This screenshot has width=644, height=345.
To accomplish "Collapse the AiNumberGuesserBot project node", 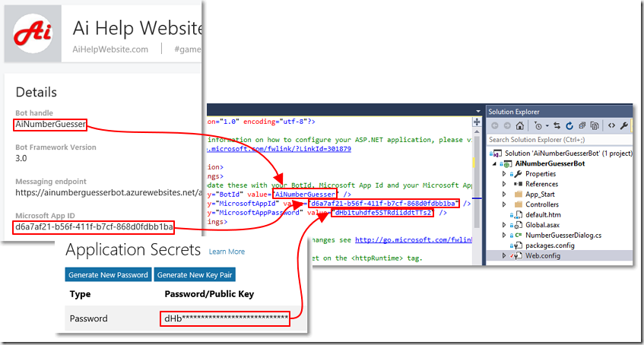I will click(x=494, y=163).
